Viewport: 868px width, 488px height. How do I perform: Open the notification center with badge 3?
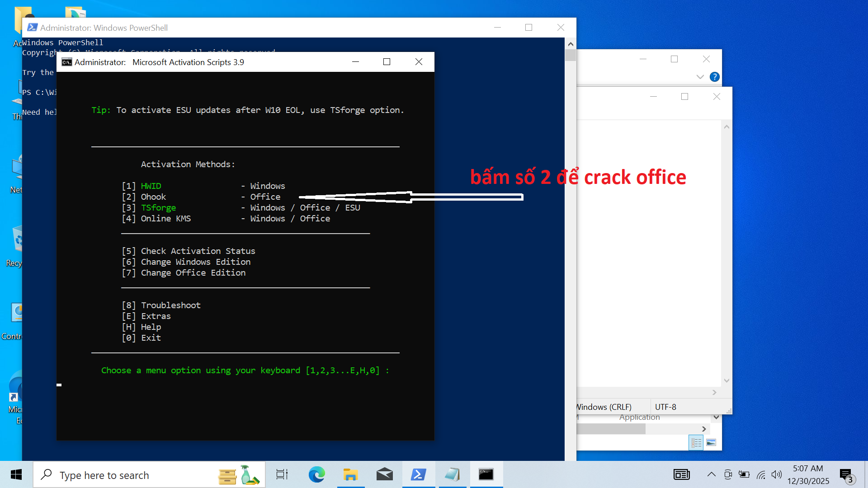[846, 475]
